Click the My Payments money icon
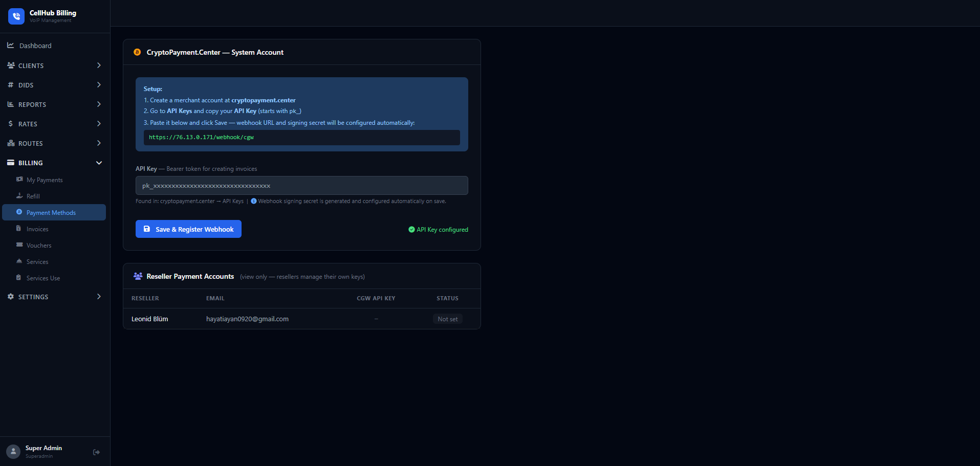The image size is (980, 466). [x=19, y=180]
